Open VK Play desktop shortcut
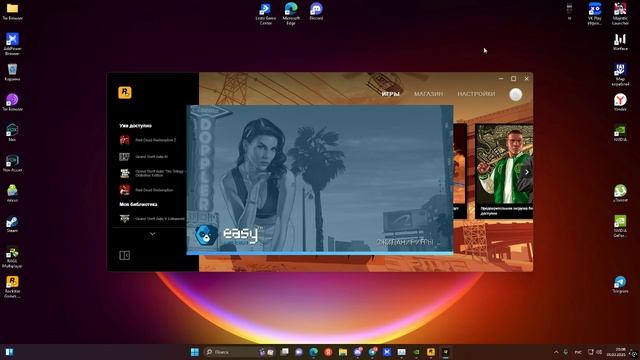The height and width of the screenshot is (360, 640). (595, 13)
